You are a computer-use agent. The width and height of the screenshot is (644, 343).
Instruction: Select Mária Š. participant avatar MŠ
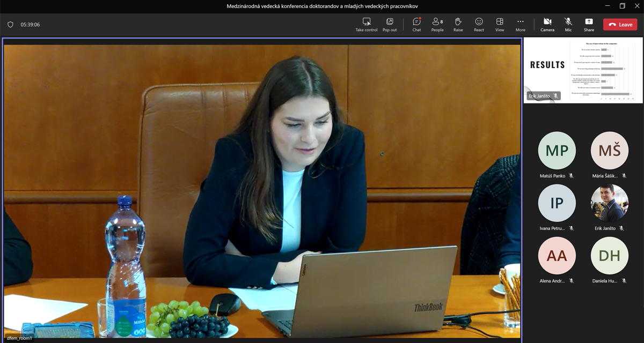click(609, 151)
